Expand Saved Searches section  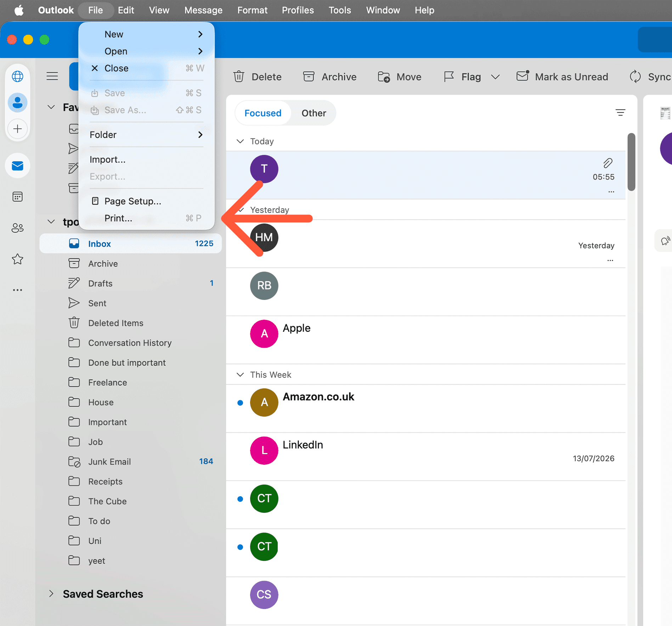pyautogui.click(x=51, y=594)
